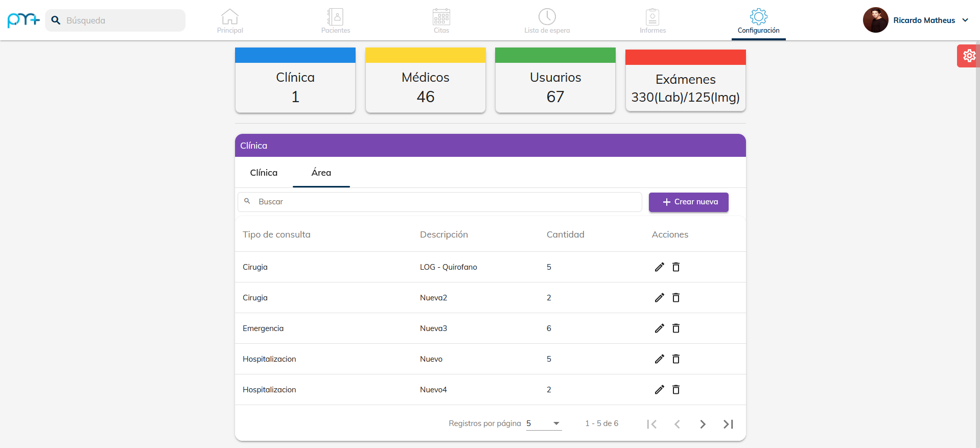Viewport: 980px width, 448px height.
Task: Click the Buscar search icon
Action: 247,201
